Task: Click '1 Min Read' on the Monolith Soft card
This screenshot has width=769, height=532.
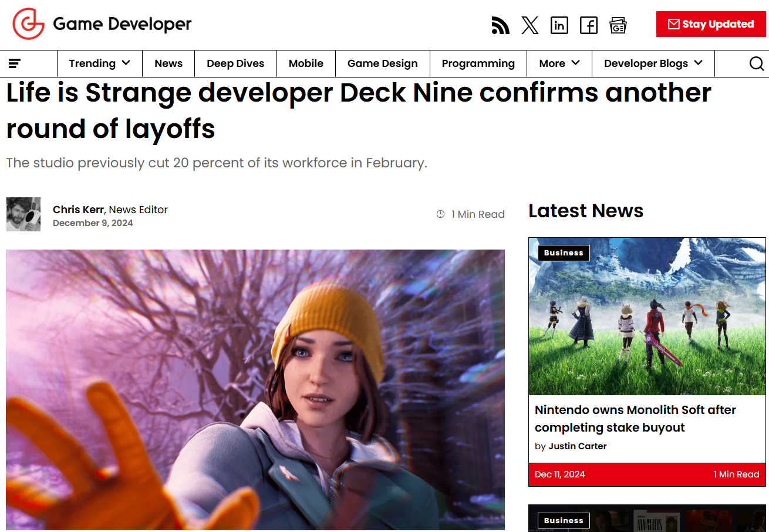Action: (737, 474)
